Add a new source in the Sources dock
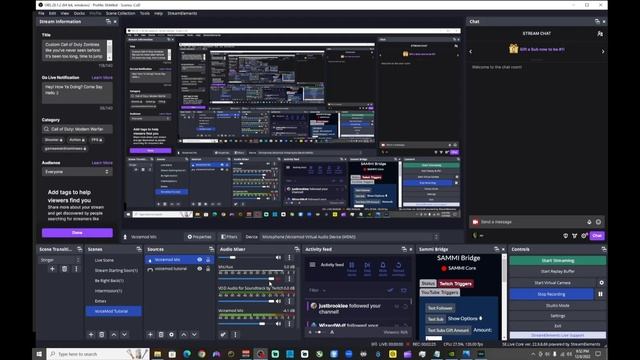Image resolution: width=640 pixels, height=360 pixels. [150, 334]
